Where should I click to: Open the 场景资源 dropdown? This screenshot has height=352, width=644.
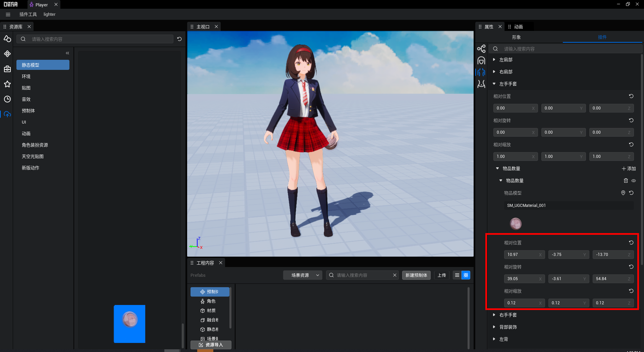point(303,275)
